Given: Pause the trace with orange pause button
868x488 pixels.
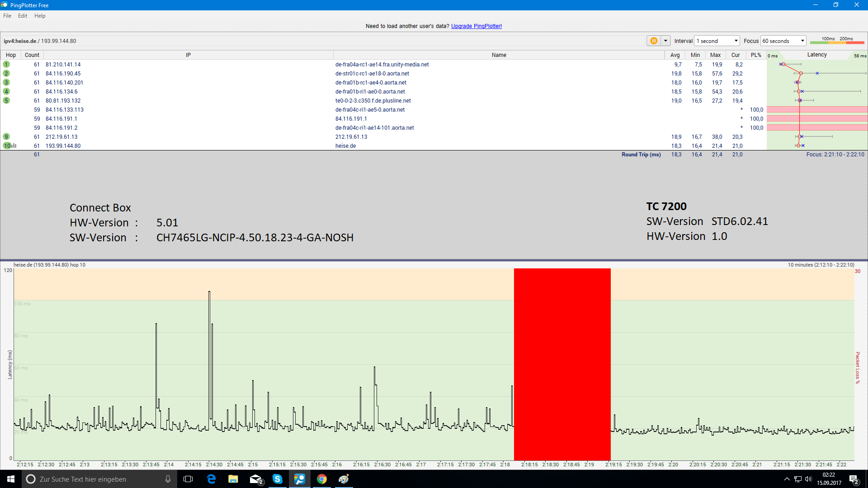Looking at the screenshot, I should [x=653, y=41].
